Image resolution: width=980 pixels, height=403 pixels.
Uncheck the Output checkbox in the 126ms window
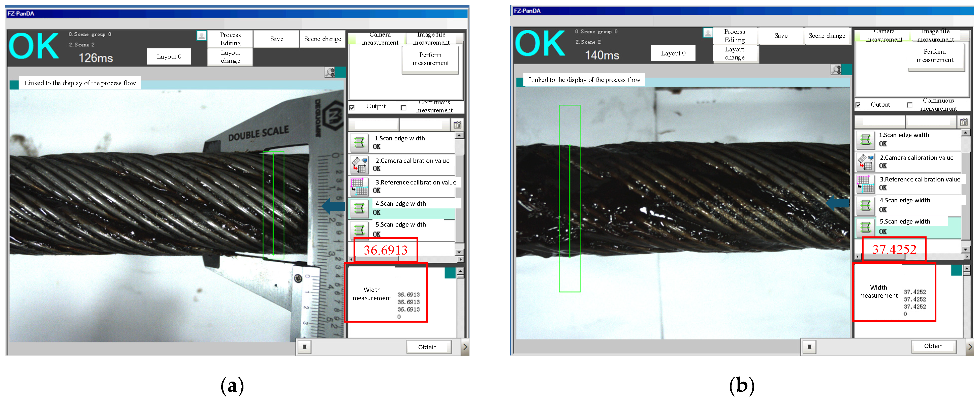pos(352,107)
